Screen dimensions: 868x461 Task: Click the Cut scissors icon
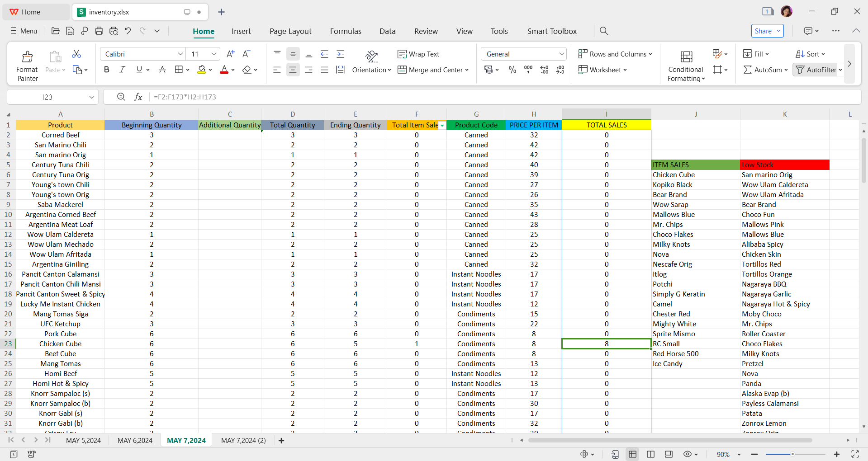click(x=76, y=54)
